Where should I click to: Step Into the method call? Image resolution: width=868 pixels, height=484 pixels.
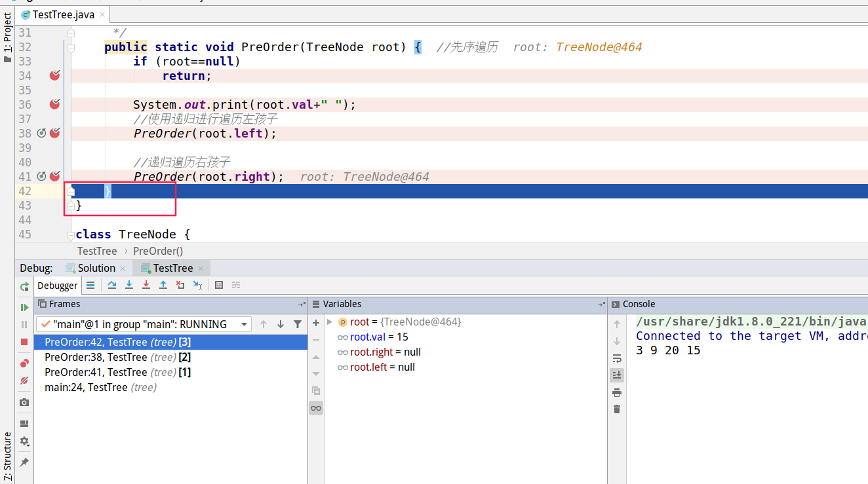[x=129, y=285]
